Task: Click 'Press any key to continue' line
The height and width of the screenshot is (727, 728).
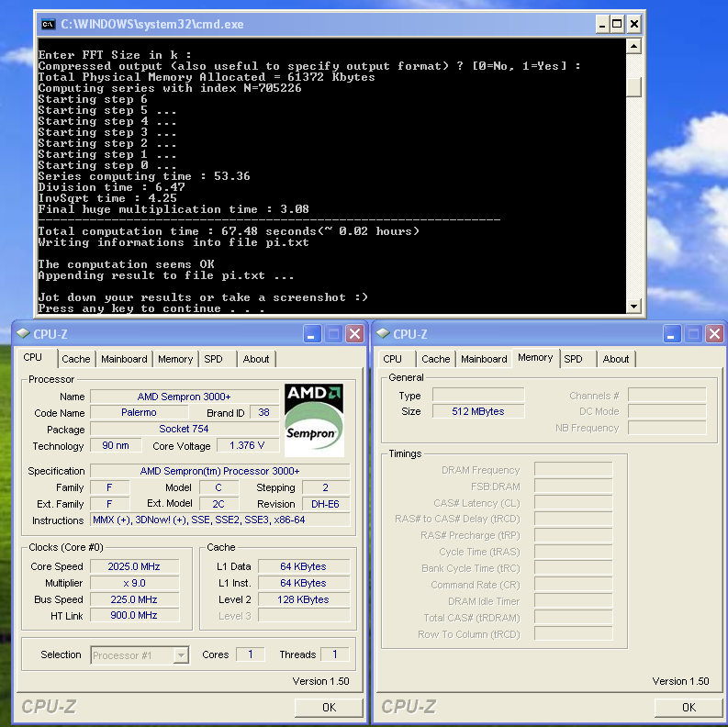Action: 151,308
